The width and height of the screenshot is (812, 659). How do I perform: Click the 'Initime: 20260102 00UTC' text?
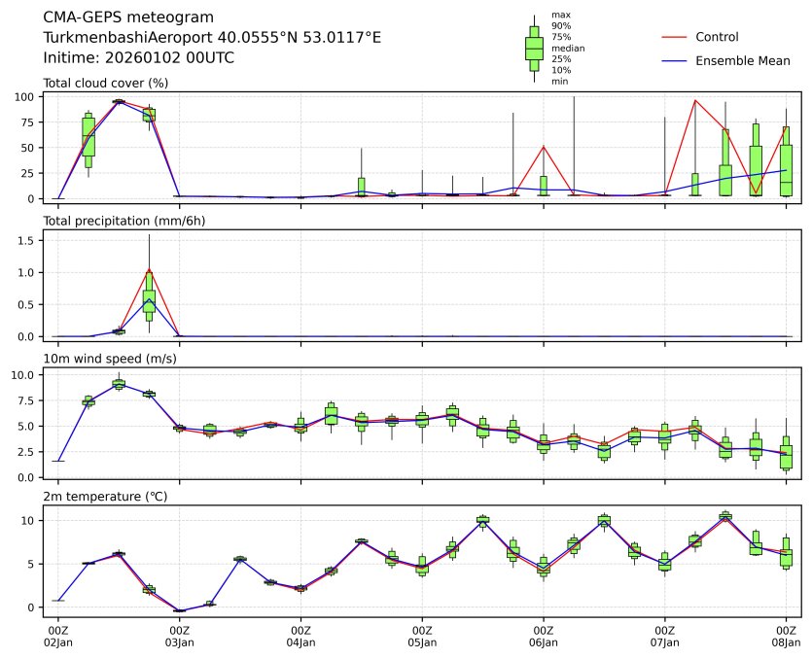[138, 57]
